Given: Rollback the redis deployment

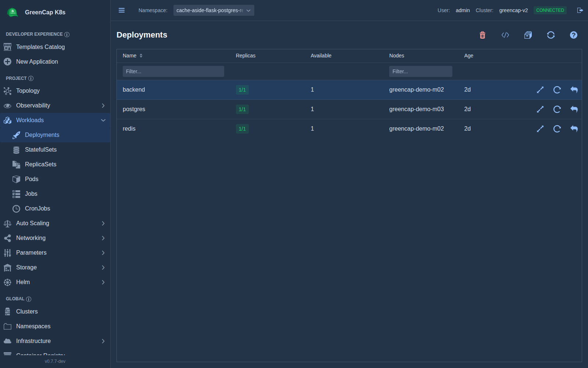Looking at the screenshot, I should [574, 129].
